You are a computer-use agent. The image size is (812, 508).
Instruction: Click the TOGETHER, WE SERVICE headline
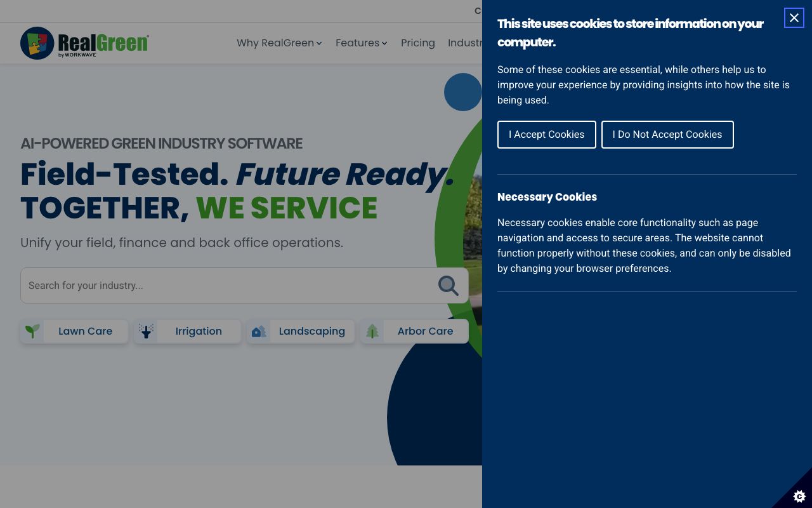click(x=199, y=208)
